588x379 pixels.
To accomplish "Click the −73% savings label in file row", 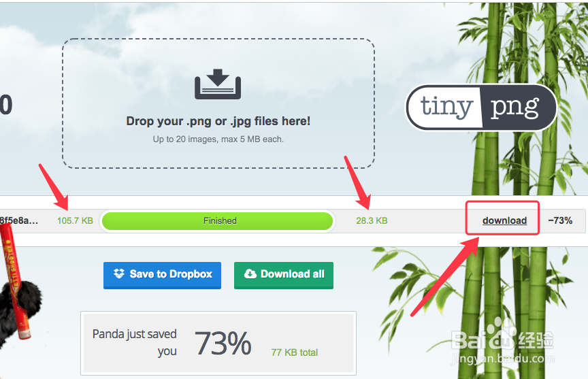I will point(560,220).
